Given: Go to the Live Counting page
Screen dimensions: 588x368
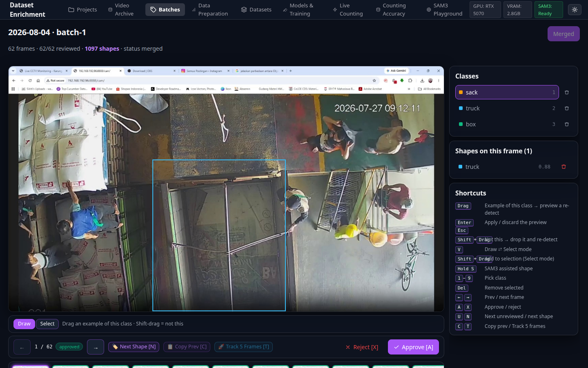Looking at the screenshot, I should point(347,9).
